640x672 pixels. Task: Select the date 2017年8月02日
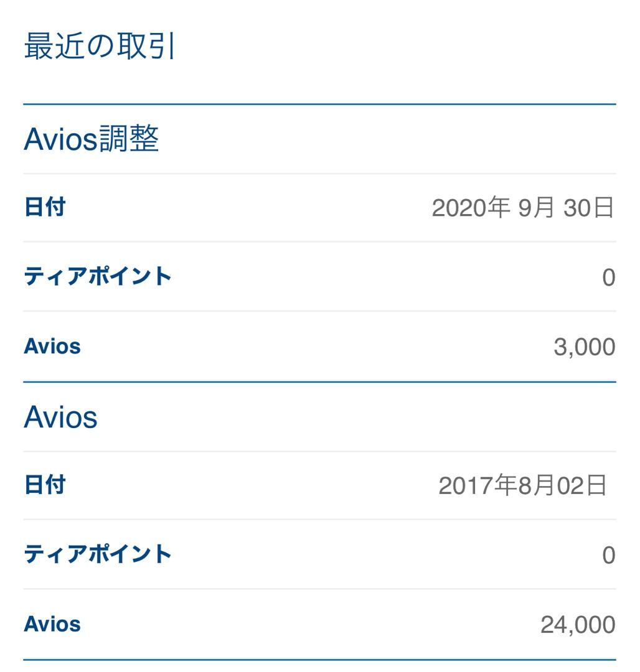click(522, 486)
